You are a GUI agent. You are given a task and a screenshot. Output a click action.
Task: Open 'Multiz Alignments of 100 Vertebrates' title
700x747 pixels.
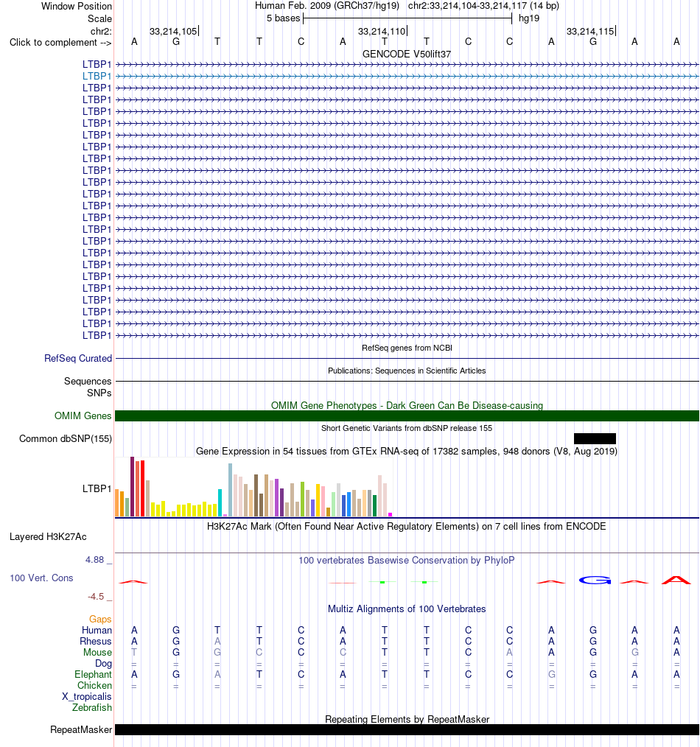407,609
